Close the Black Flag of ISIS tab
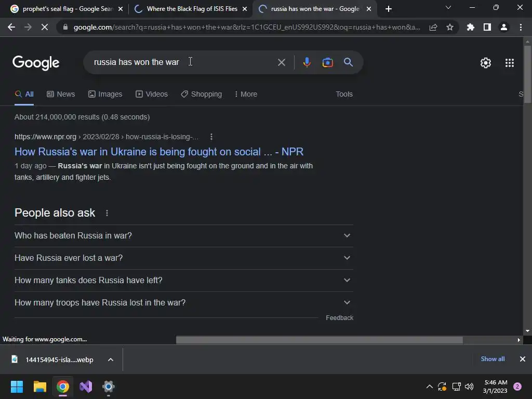The width and height of the screenshot is (532, 399). [x=245, y=9]
